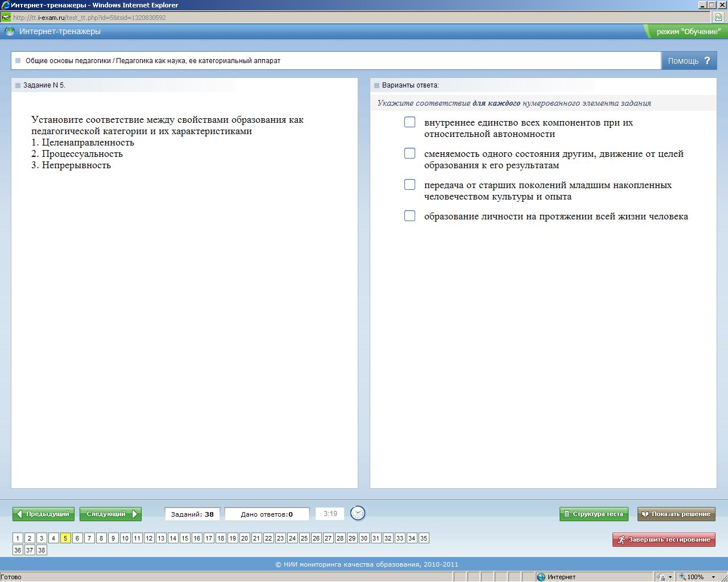The height and width of the screenshot is (582, 728).
Task: Open the Структура теста button
Action: pyautogui.click(x=594, y=514)
